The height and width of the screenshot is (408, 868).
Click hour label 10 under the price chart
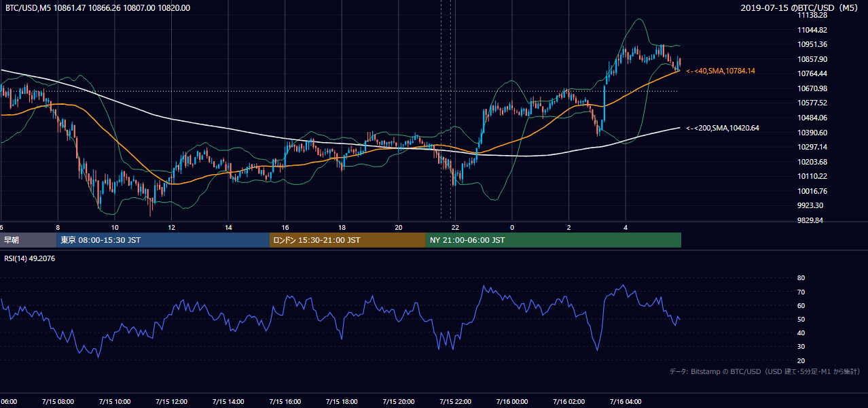point(115,227)
